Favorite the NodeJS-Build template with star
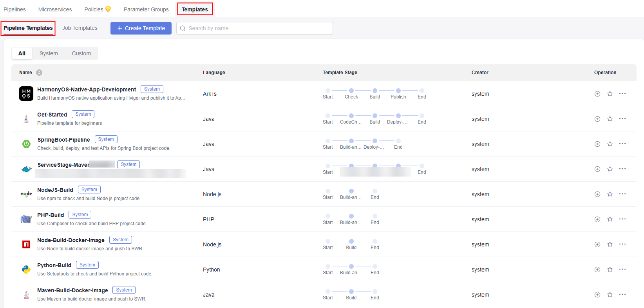The height and width of the screenshot is (308, 644). (x=610, y=194)
